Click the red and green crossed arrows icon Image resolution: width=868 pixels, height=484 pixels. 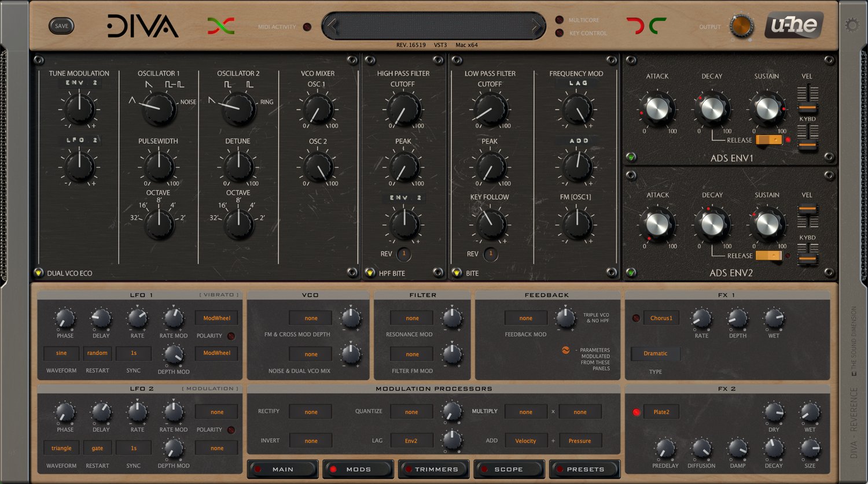[x=220, y=26]
